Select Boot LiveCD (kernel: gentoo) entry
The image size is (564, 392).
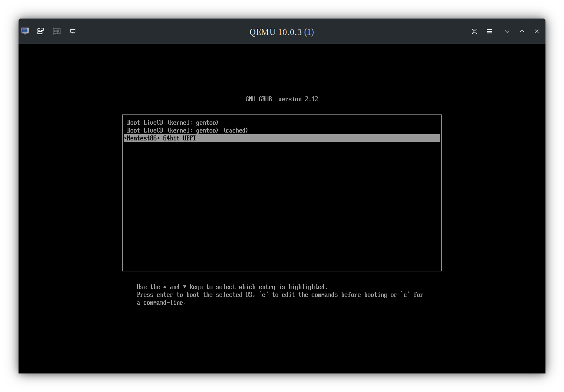pos(172,122)
